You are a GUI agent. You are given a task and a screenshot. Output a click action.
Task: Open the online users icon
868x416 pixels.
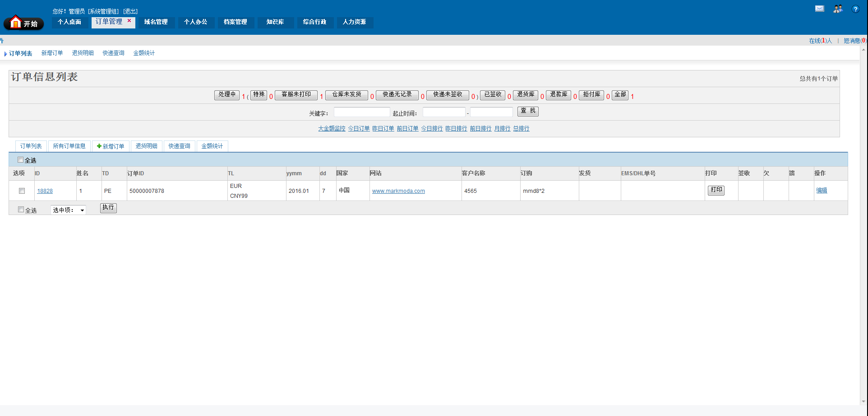pyautogui.click(x=837, y=9)
